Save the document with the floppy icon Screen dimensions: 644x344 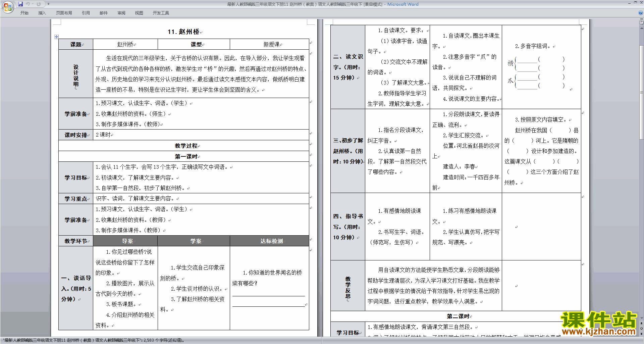tap(20, 4)
